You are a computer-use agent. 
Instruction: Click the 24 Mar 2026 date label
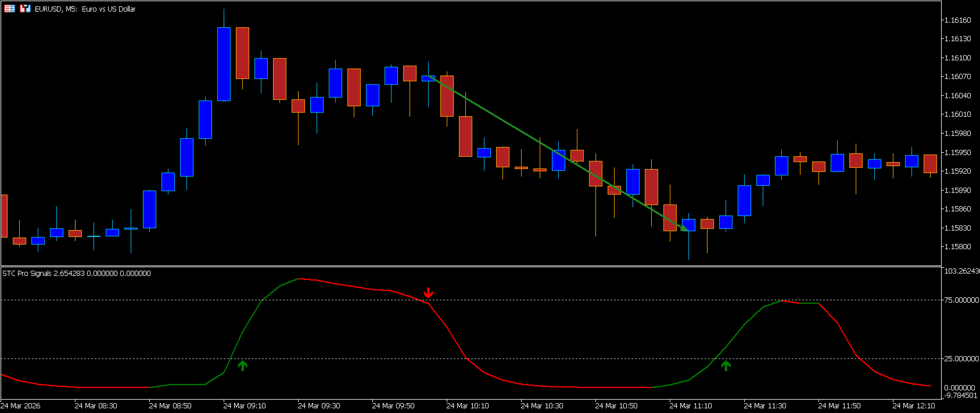click(x=20, y=406)
